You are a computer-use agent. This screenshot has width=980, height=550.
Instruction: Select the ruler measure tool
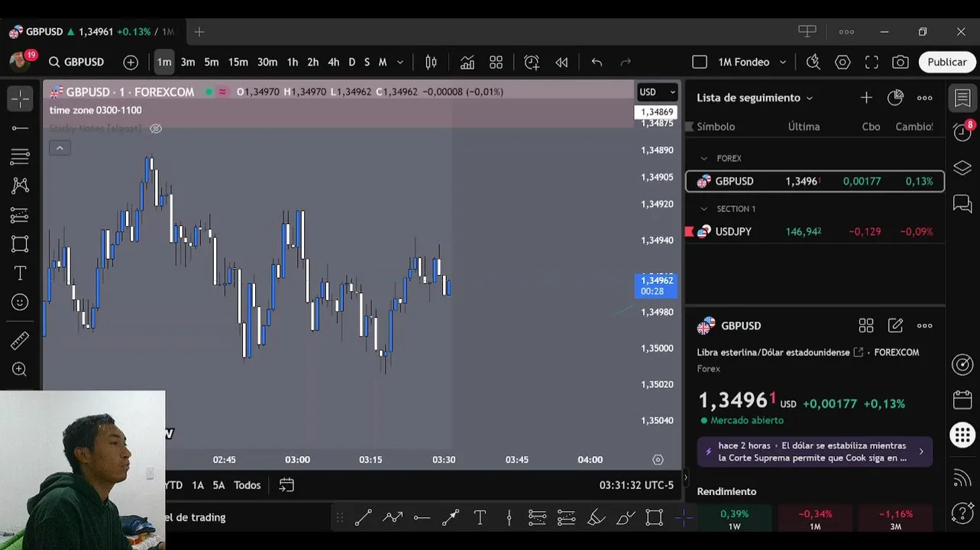click(x=20, y=341)
